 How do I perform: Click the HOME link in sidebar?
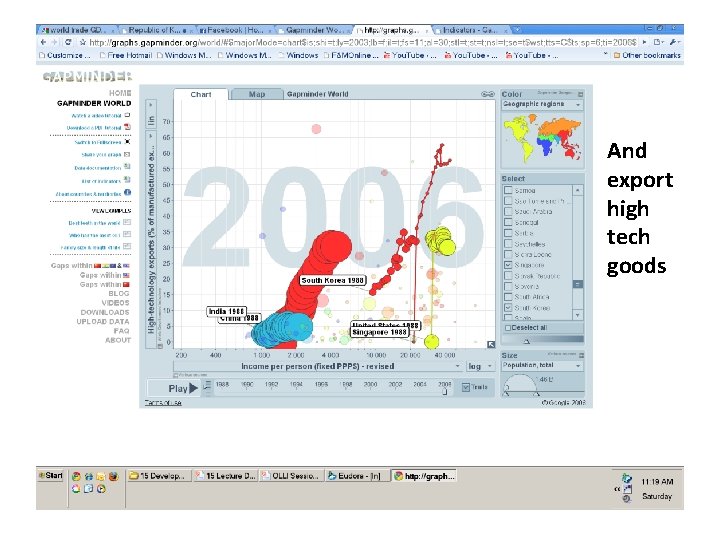click(120, 93)
